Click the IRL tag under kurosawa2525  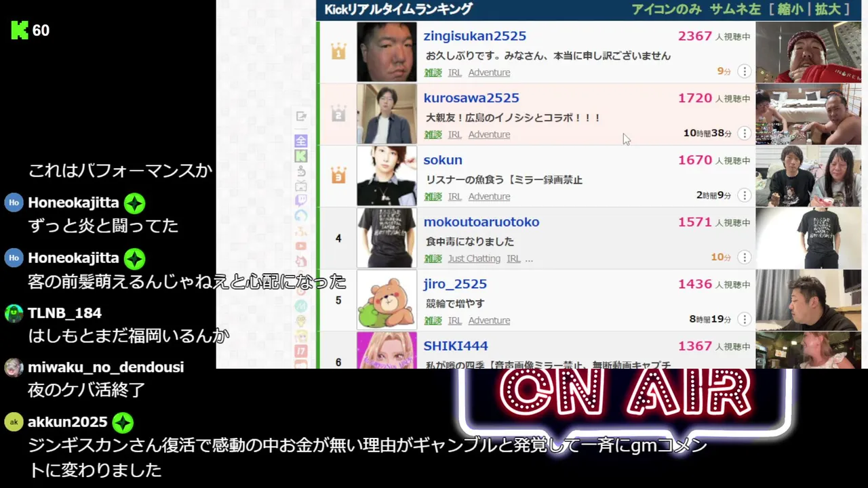pos(455,134)
